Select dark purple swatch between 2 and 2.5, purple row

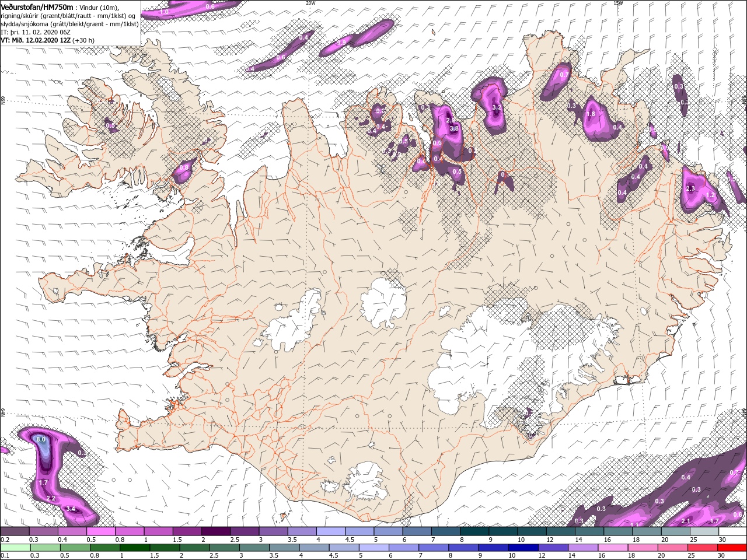216,531
